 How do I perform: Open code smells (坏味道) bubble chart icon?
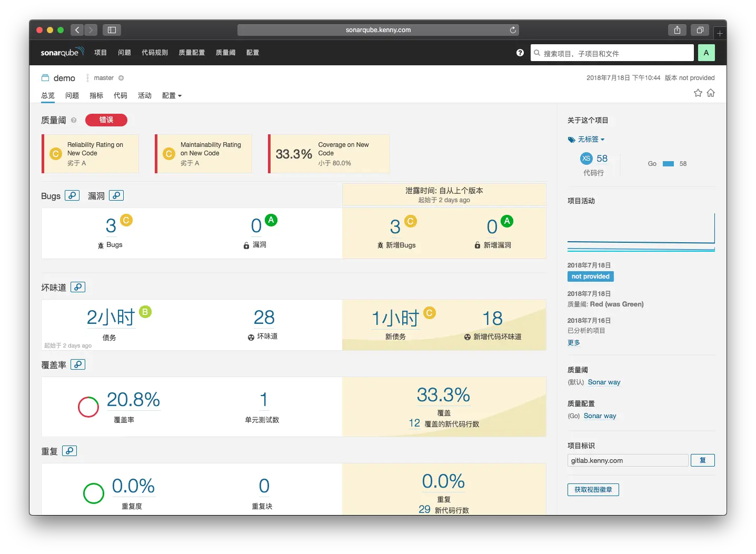pyautogui.click(x=78, y=287)
